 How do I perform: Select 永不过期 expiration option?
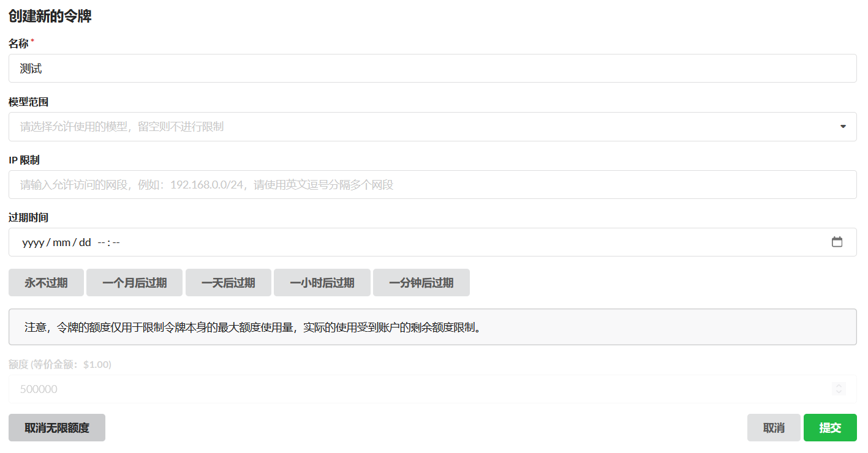(x=46, y=282)
